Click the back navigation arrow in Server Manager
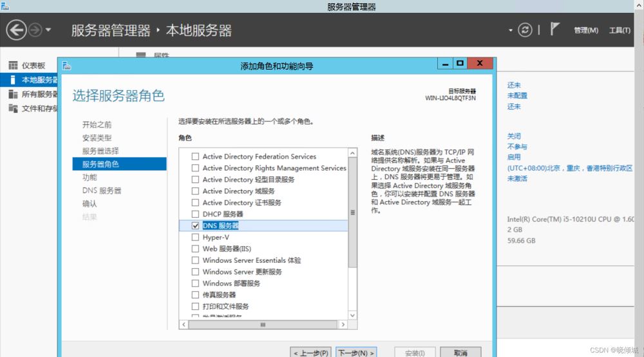The image size is (644, 357). tap(17, 30)
